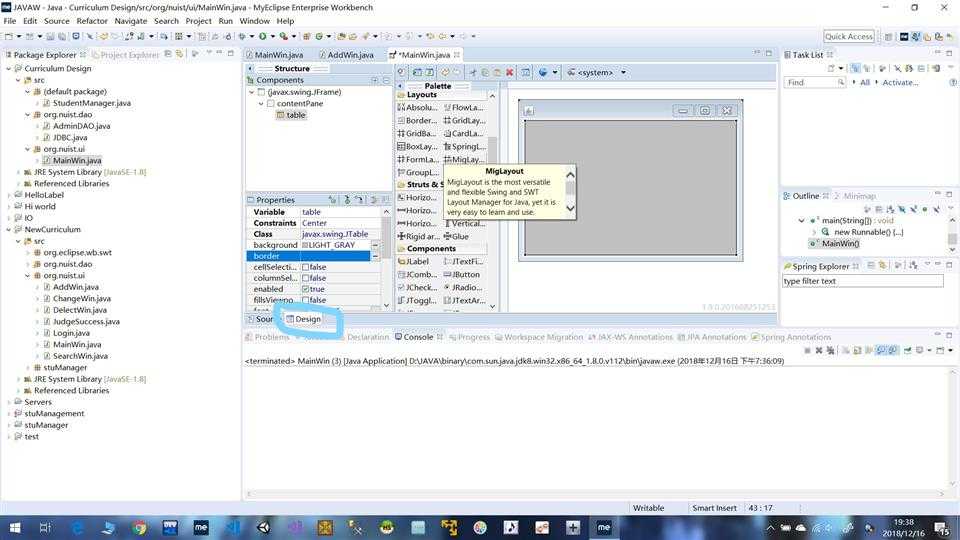Uncheck the enabled property checkbox

click(x=305, y=289)
